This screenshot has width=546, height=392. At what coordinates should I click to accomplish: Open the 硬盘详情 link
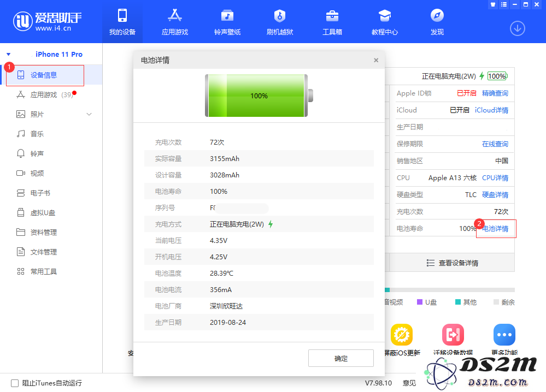tap(495, 195)
